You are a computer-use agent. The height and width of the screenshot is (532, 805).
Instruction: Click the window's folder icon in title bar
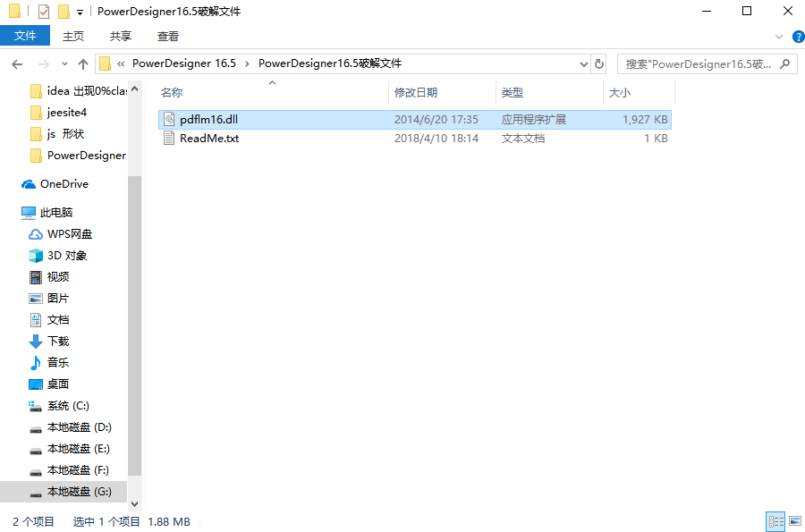(x=14, y=11)
